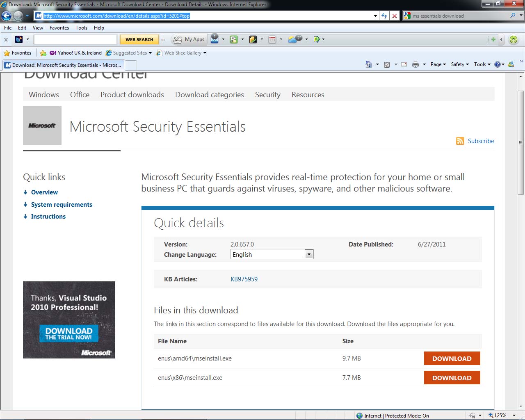Click the Print icon in command bar
The image size is (525, 420).
pos(415,64)
